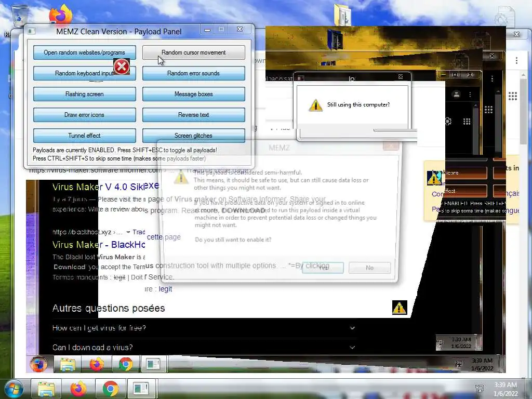
Task: Toggle the Flashing screen payload
Action: point(85,94)
